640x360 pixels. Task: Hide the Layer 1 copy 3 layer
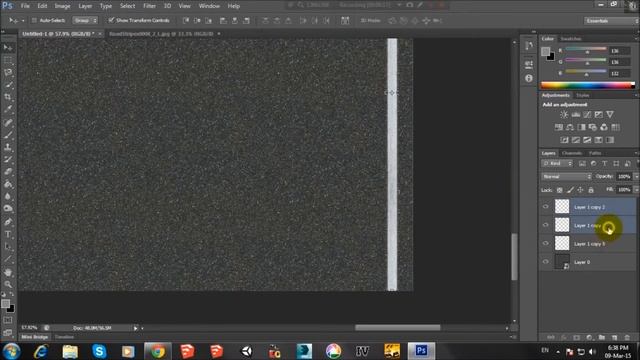click(x=546, y=243)
